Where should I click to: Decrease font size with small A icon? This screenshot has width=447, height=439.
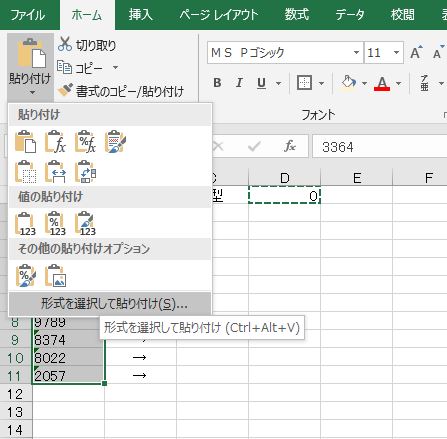pyautogui.click(x=438, y=53)
